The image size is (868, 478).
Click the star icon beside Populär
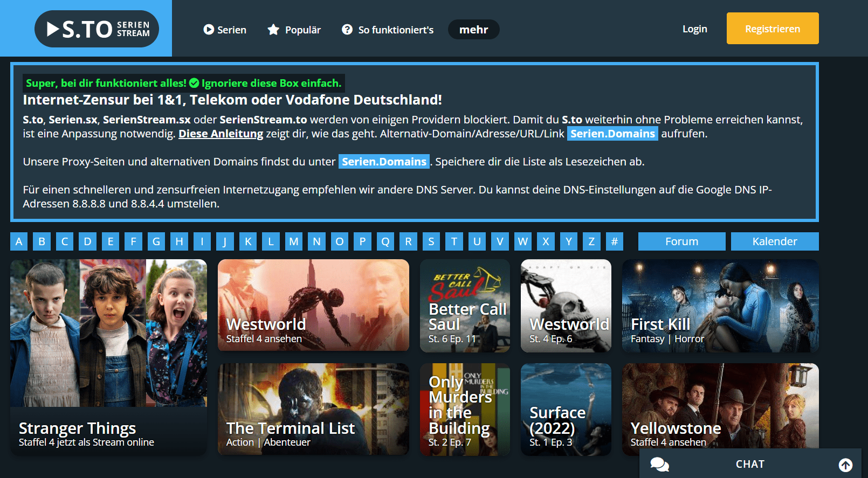pyautogui.click(x=273, y=30)
